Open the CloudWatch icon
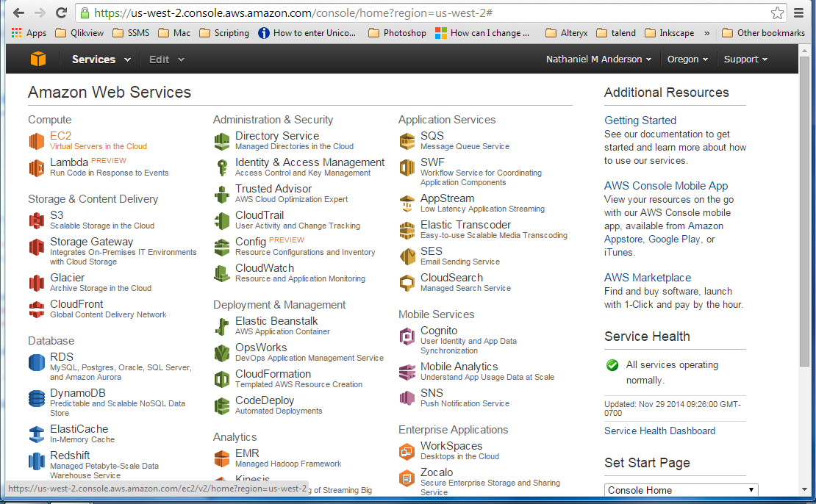 222,273
